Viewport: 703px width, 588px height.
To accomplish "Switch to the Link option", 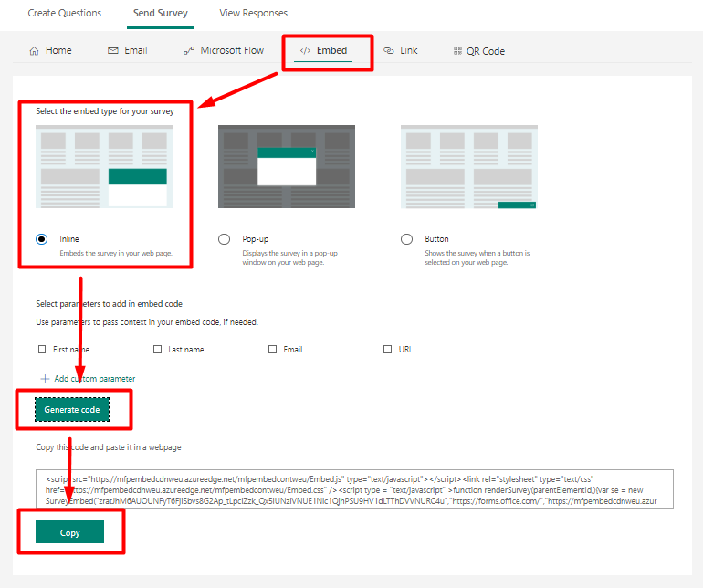I will click(x=408, y=50).
